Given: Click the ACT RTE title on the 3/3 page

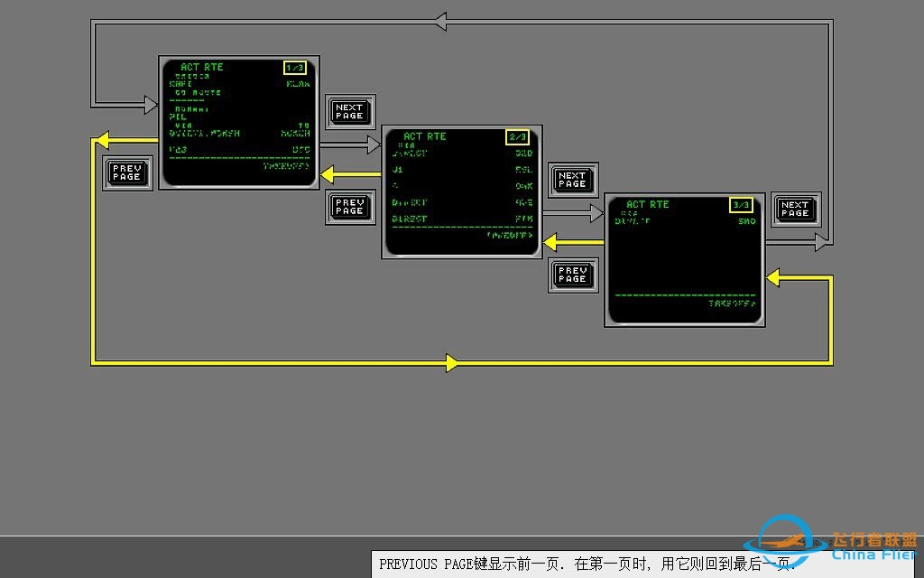Looking at the screenshot, I should (x=648, y=205).
